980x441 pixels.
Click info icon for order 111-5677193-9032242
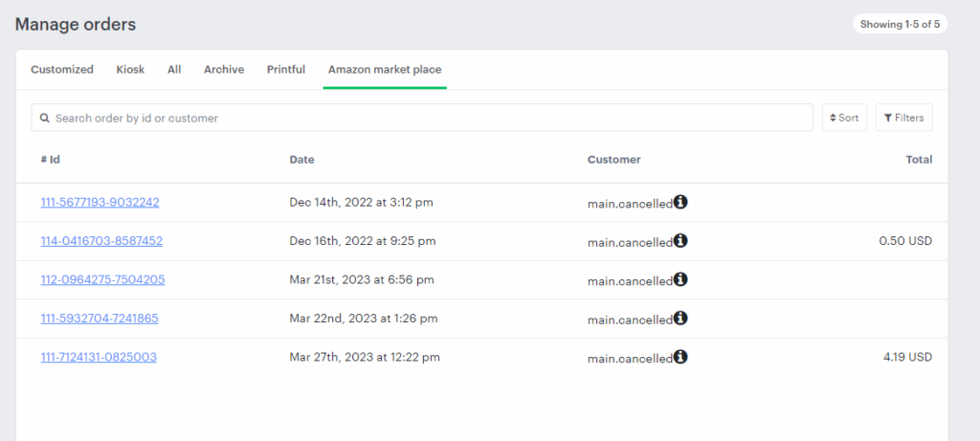coord(680,202)
